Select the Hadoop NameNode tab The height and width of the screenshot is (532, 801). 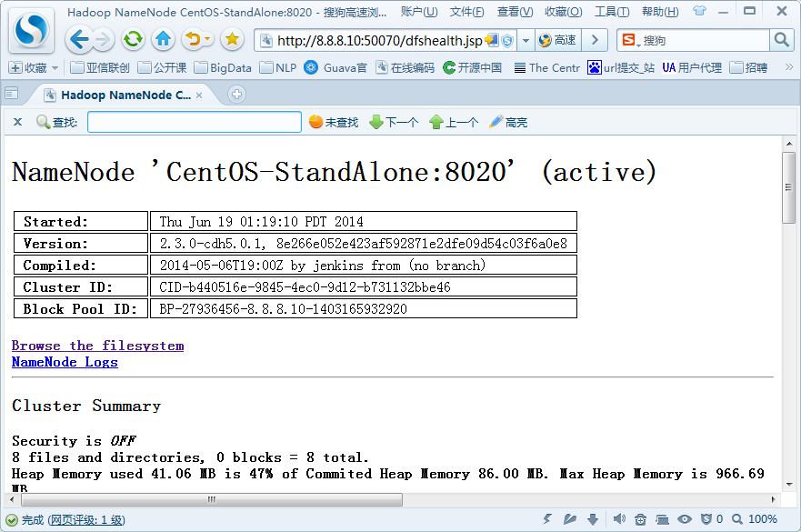click(123, 95)
